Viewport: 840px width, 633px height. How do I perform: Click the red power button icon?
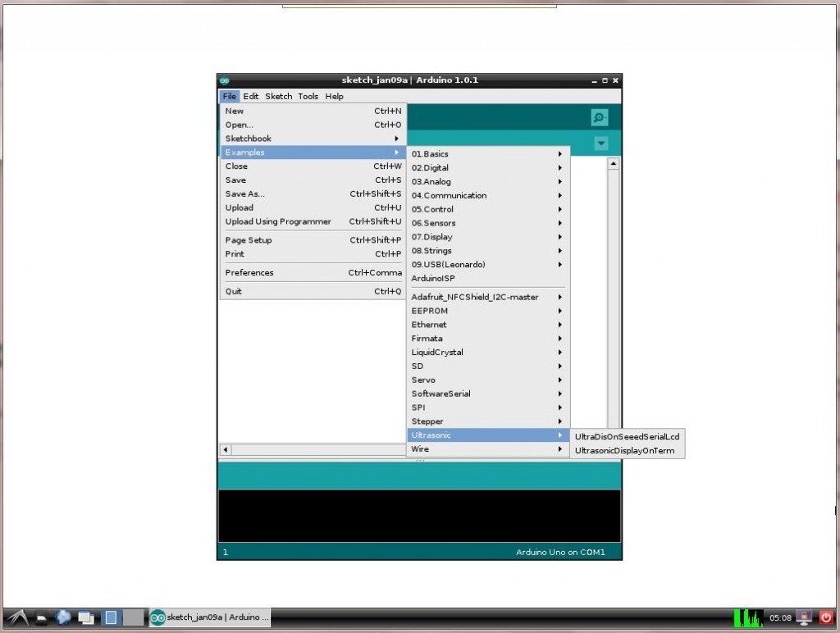tap(826, 617)
